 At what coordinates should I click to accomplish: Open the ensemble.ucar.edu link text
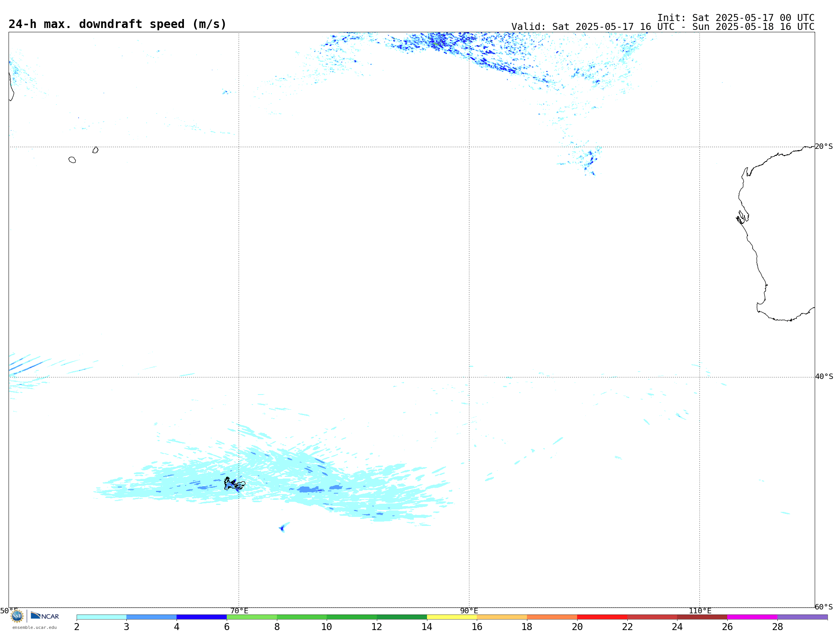coord(34,627)
